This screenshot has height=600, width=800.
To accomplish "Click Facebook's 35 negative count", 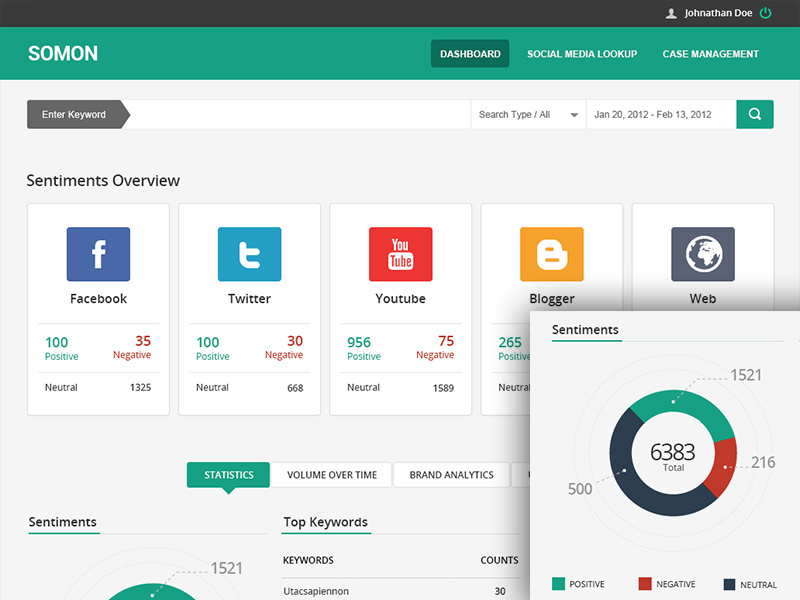I will [143, 341].
